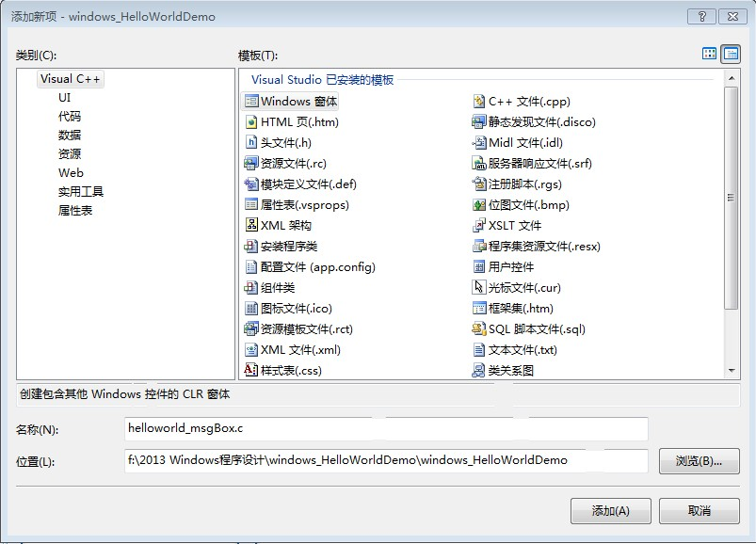Pick the XML 架构 template icon
The width and height of the screenshot is (756, 544).
tap(251, 225)
